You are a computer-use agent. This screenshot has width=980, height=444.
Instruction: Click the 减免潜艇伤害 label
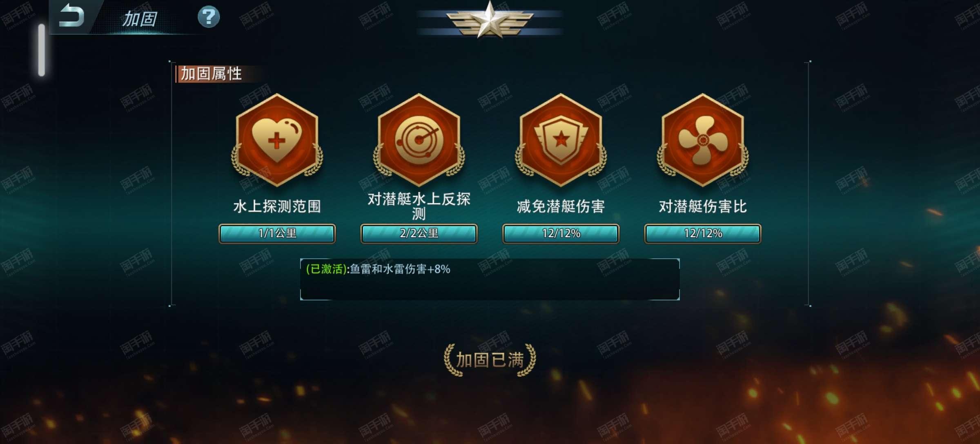(561, 206)
